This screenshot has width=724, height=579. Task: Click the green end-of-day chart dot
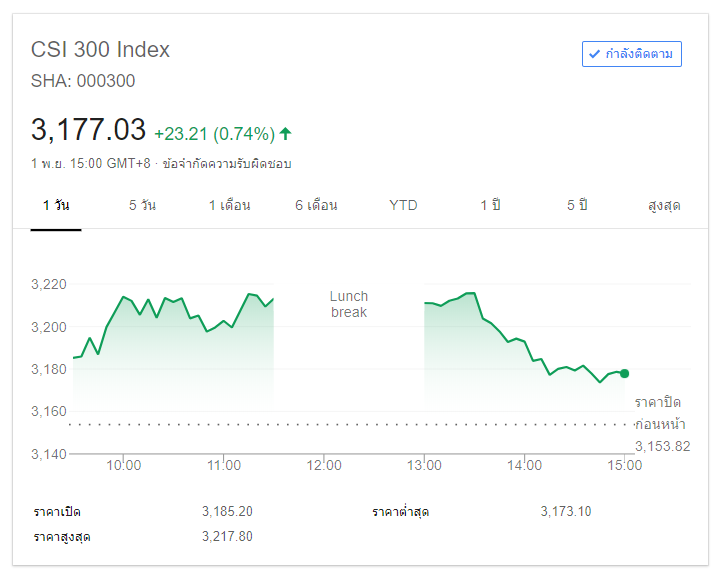(624, 373)
